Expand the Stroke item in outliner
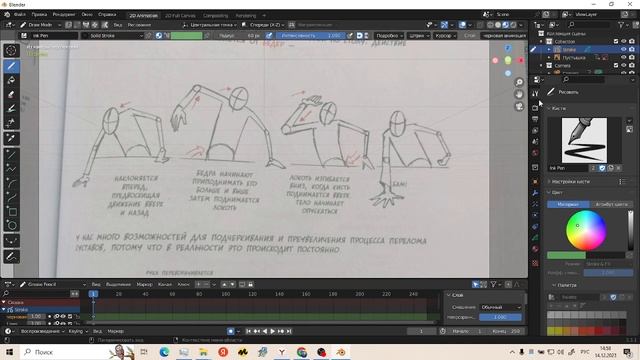Screen dimensions: 640x360 point(549,49)
